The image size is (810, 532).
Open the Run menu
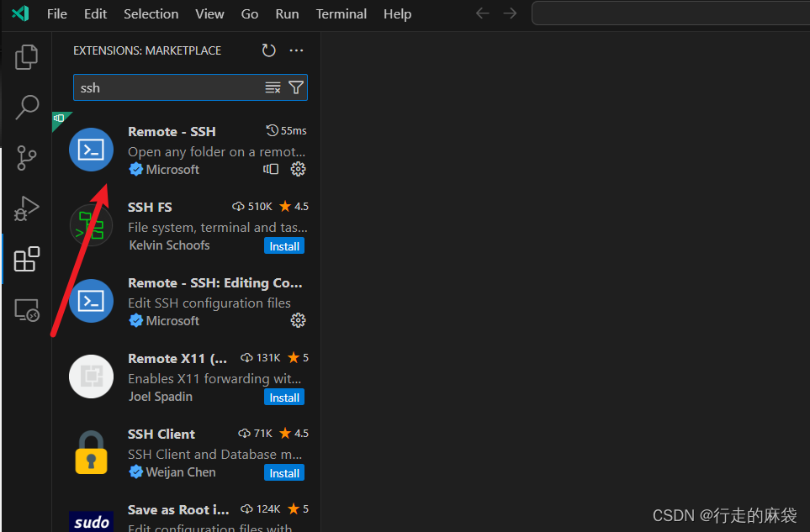point(287,14)
